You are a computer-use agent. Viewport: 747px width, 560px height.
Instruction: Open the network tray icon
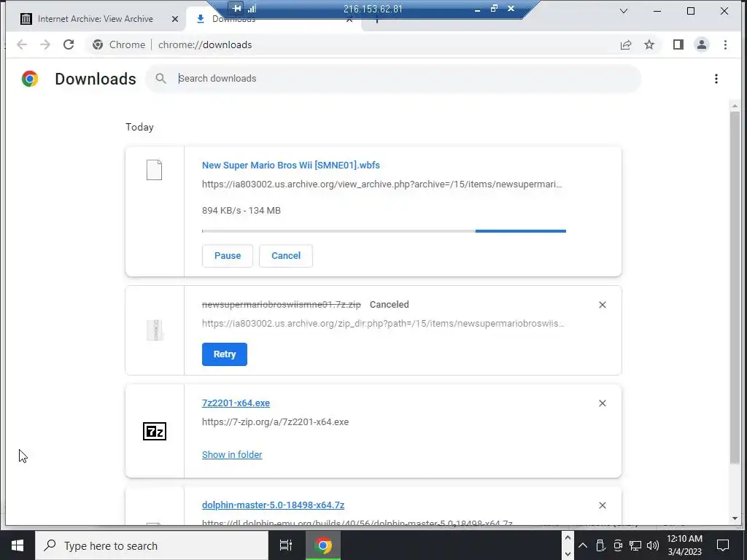[x=635, y=545]
